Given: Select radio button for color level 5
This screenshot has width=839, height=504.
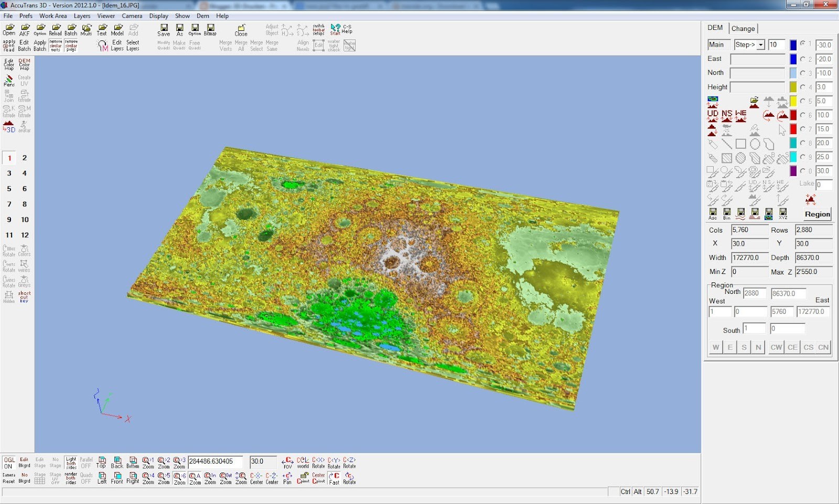Looking at the screenshot, I should (x=803, y=101).
